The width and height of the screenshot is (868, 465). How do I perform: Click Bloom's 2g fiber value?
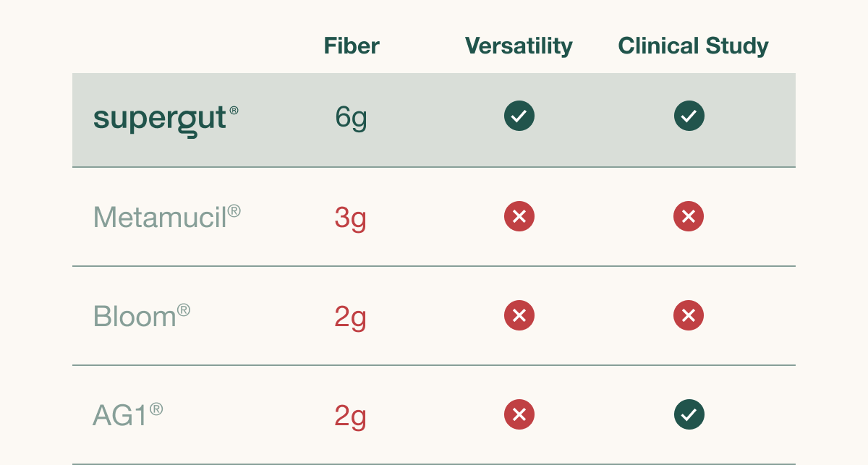coord(350,317)
